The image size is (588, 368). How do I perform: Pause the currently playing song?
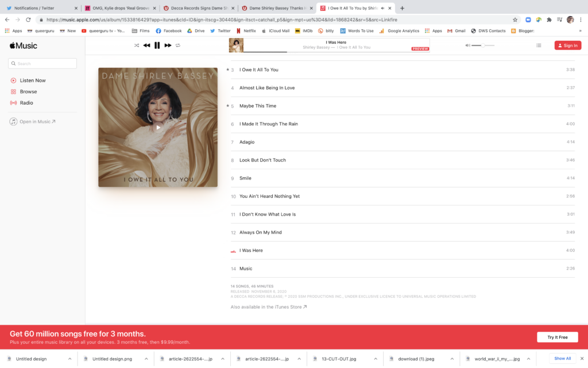157,45
